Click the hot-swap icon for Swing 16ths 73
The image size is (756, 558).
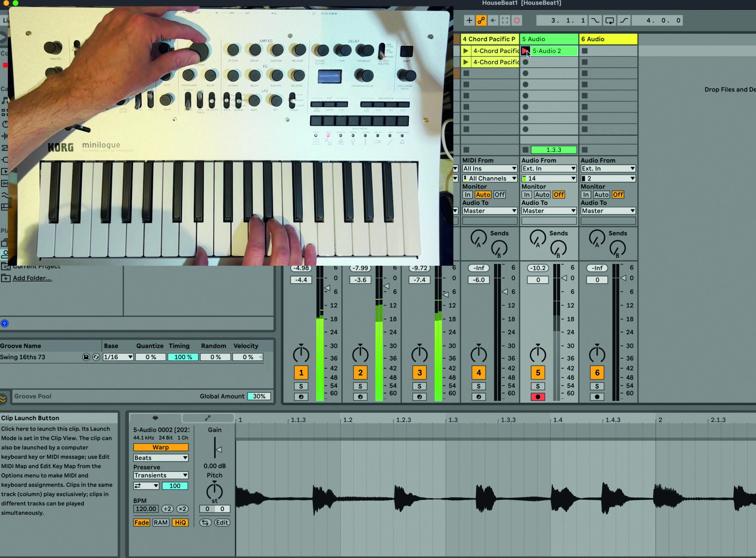96,357
